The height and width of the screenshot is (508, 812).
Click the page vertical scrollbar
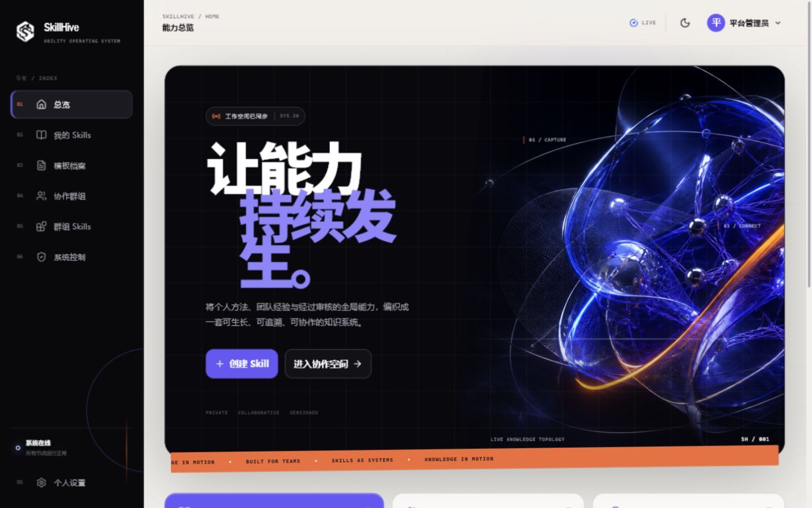(x=809, y=143)
